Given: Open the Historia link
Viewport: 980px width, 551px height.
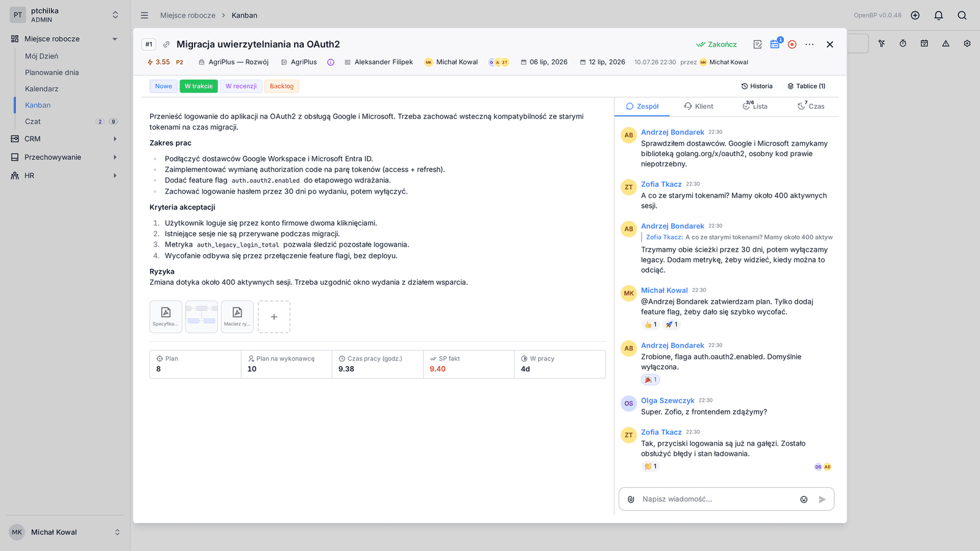Looking at the screenshot, I should [757, 86].
